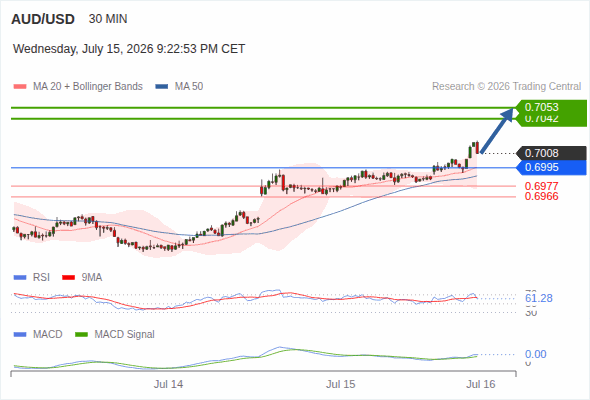
Task: Click the MA 50 blue legend swatch
Action: [x=162, y=87]
